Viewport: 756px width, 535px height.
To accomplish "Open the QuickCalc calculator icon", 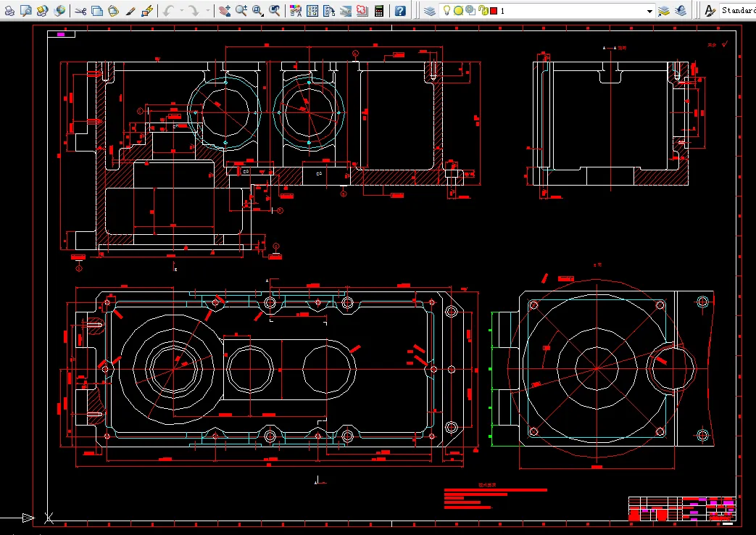I will tap(379, 11).
